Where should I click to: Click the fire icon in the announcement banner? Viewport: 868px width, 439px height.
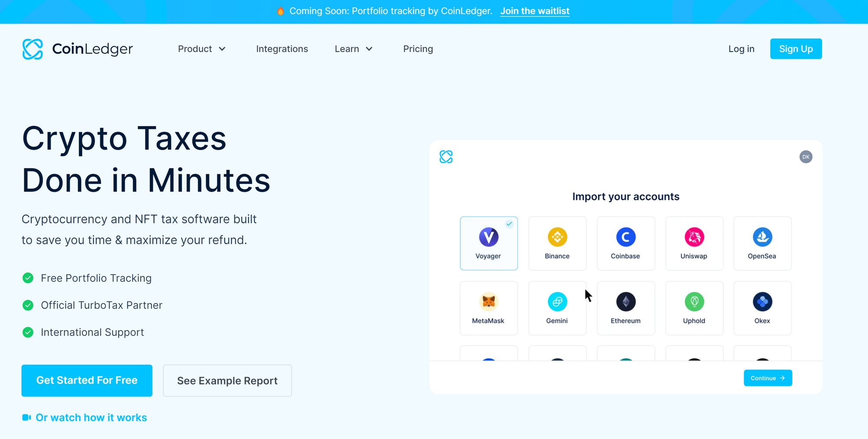(280, 11)
